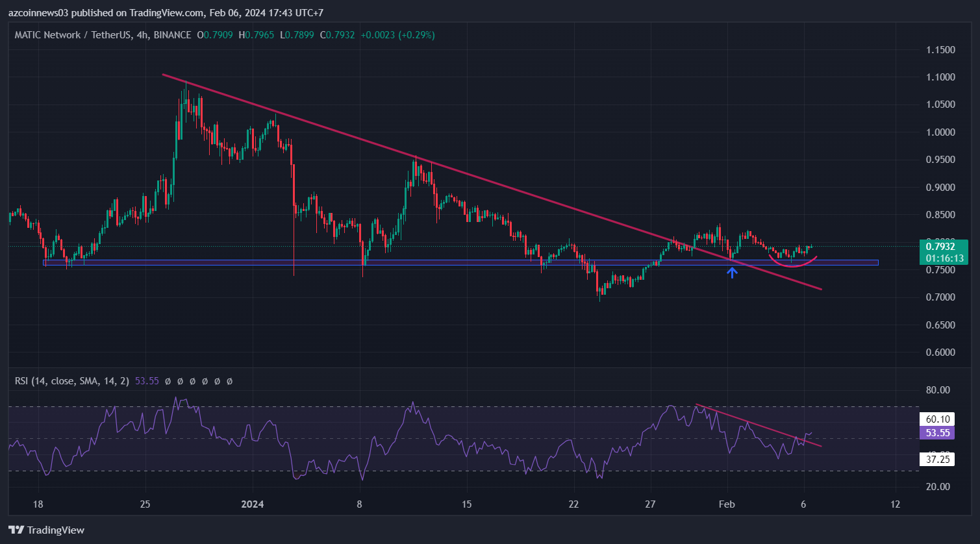Click the TradingView logo at bottom left
The width and height of the screenshot is (980, 544).
(x=46, y=530)
